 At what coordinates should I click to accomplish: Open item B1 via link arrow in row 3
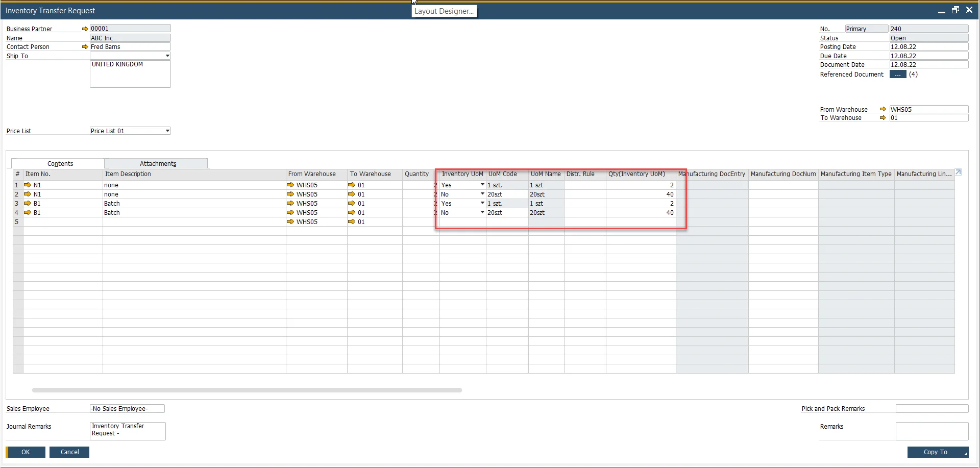[x=28, y=203]
